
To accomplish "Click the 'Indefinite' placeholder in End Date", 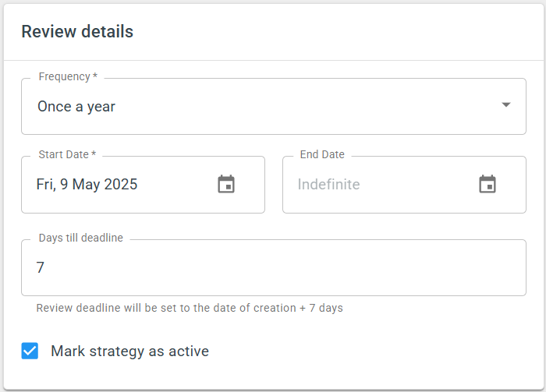I will click(328, 185).
